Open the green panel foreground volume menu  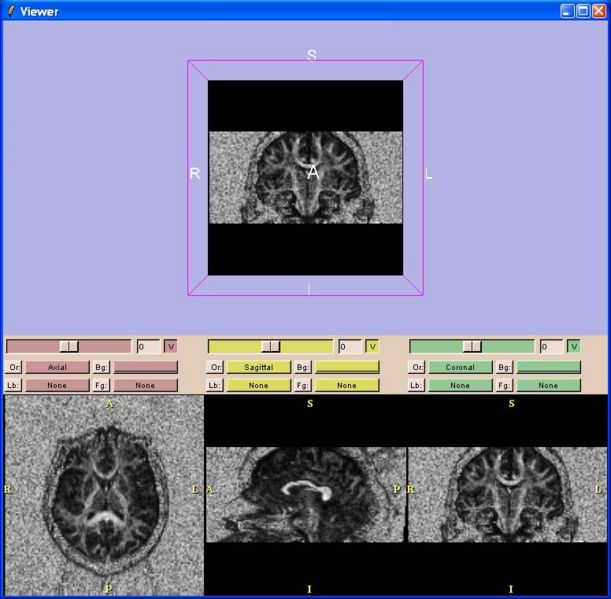(548, 385)
